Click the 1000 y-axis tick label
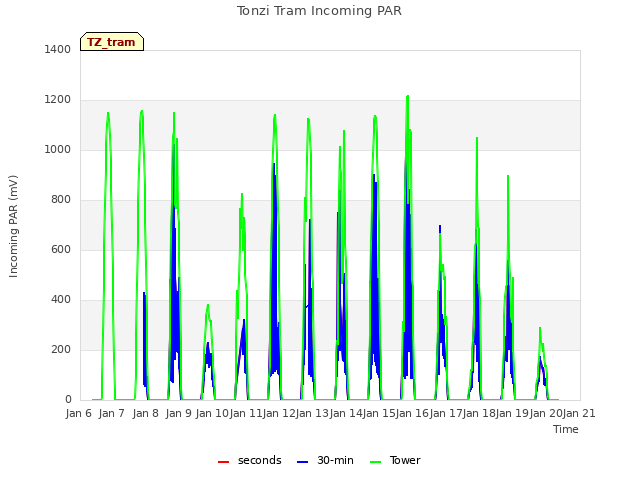Image resolution: width=640 pixels, height=480 pixels. click(x=58, y=150)
